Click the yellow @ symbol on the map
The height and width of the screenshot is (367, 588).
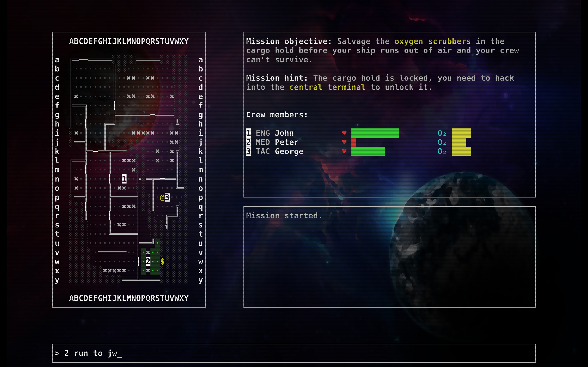pyautogui.click(x=162, y=198)
